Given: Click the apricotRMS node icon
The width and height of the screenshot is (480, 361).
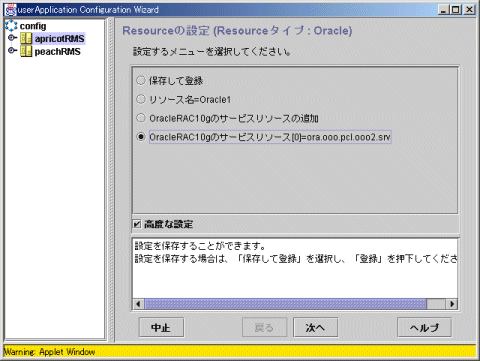Looking at the screenshot, I should (26, 38).
